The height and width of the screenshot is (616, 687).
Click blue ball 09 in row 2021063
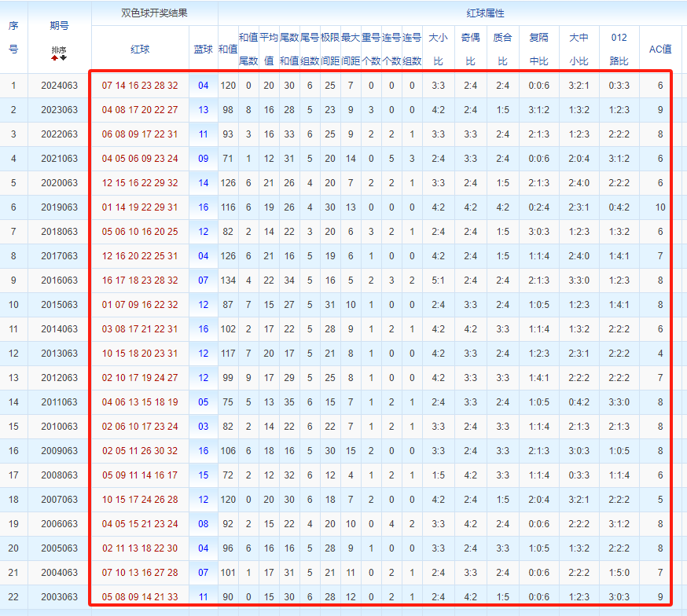pyautogui.click(x=204, y=159)
